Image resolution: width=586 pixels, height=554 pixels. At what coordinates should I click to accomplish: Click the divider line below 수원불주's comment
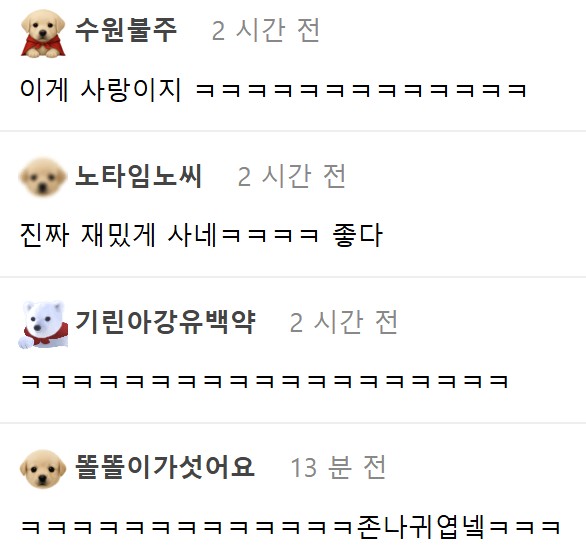pos(293,131)
